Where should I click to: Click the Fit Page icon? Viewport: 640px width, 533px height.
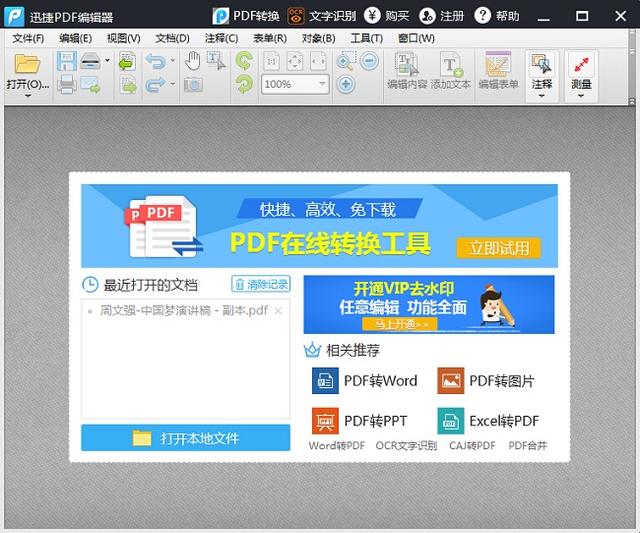coord(295,61)
